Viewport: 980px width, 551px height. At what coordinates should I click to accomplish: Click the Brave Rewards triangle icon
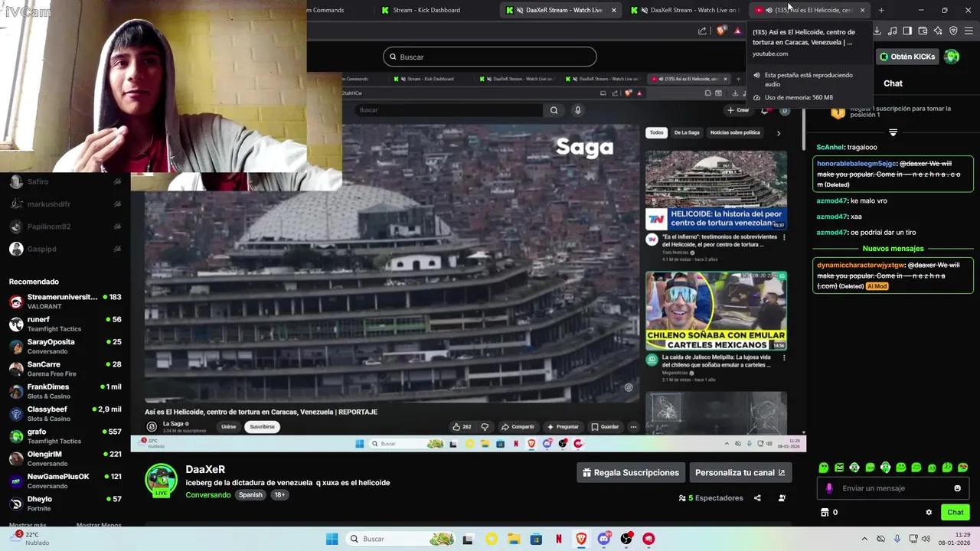click(737, 31)
